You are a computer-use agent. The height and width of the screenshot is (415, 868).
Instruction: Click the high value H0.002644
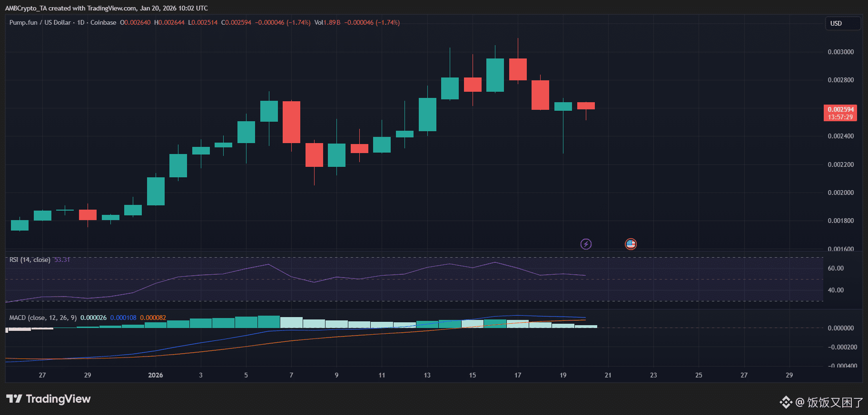coord(169,22)
